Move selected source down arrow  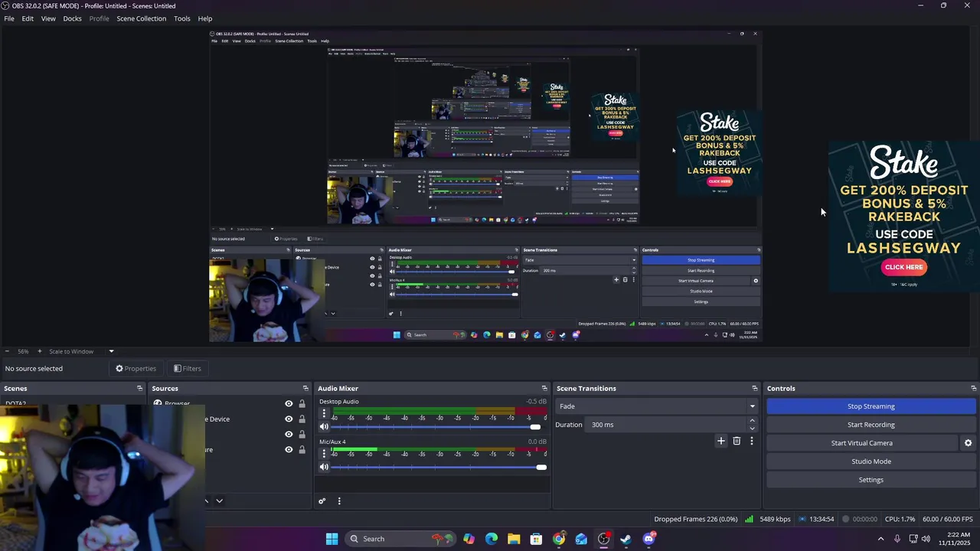(x=219, y=500)
